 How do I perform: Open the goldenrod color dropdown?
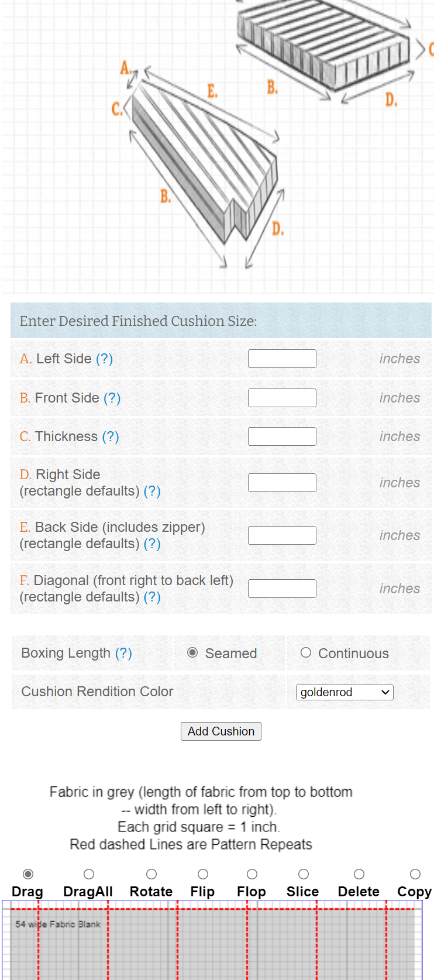tap(345, 692)
